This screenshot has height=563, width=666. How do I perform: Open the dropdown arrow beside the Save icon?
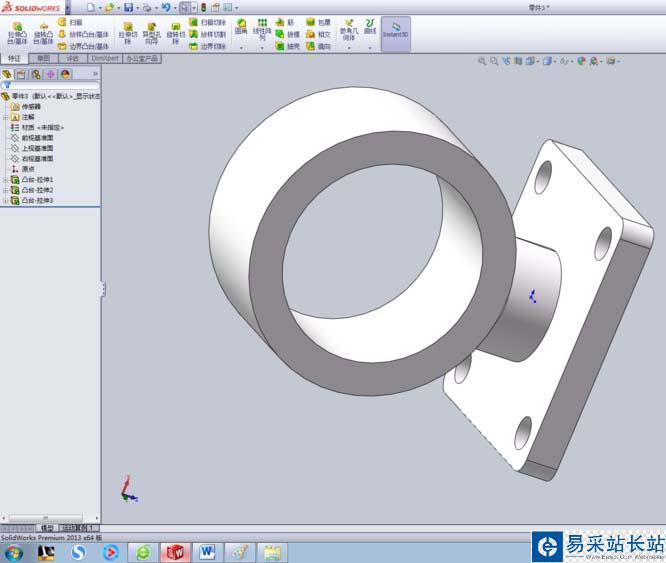click(x=137, y=8)
